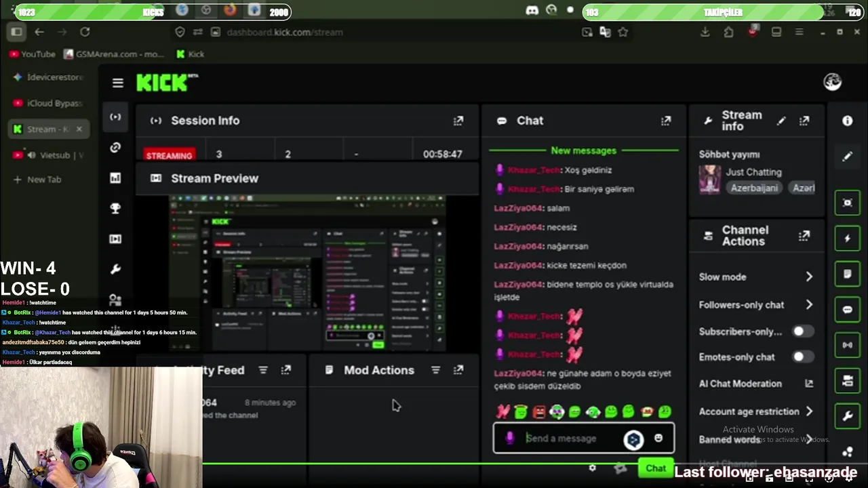Image resolution: width=868 pixels, height=488 pixels.
Task: Pop out the Channel Actions panel
Action: pos(804,236)
